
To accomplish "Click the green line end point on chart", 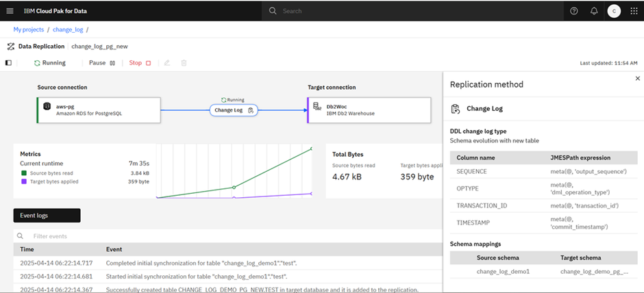I will point(311,149).
